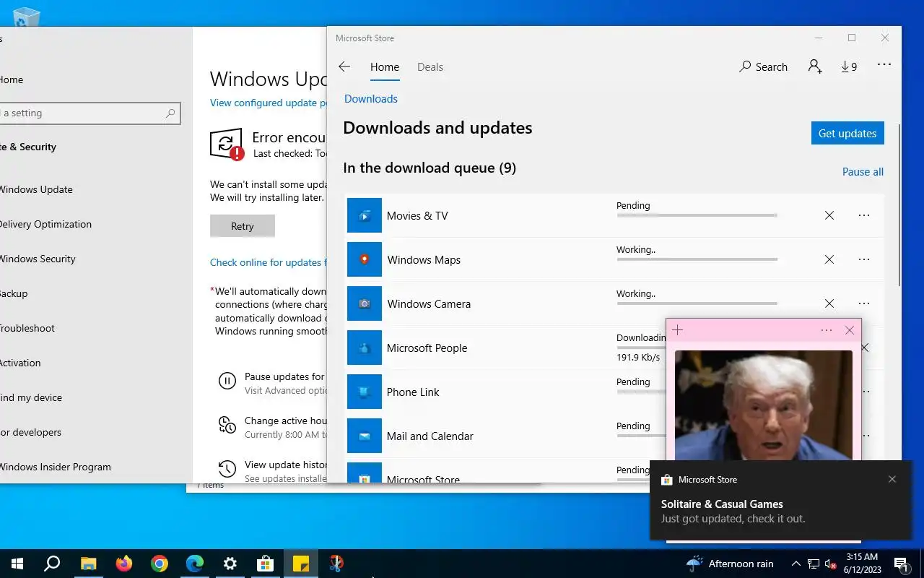The height and width of the screenshot is (578, 924).
Task: Open the Action Center notifications icon
Action: click(901, 564)
